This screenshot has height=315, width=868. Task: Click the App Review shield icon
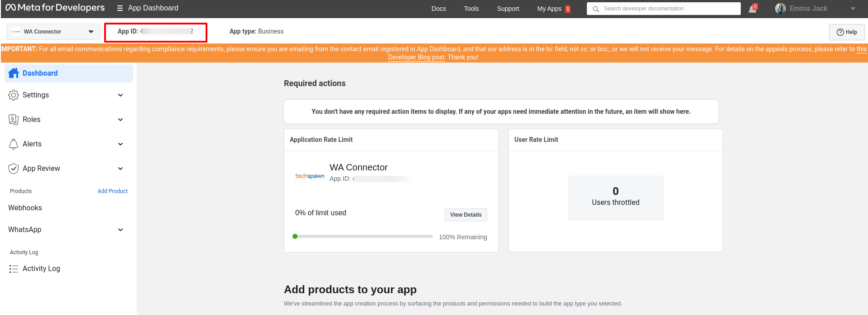[14, 169]
